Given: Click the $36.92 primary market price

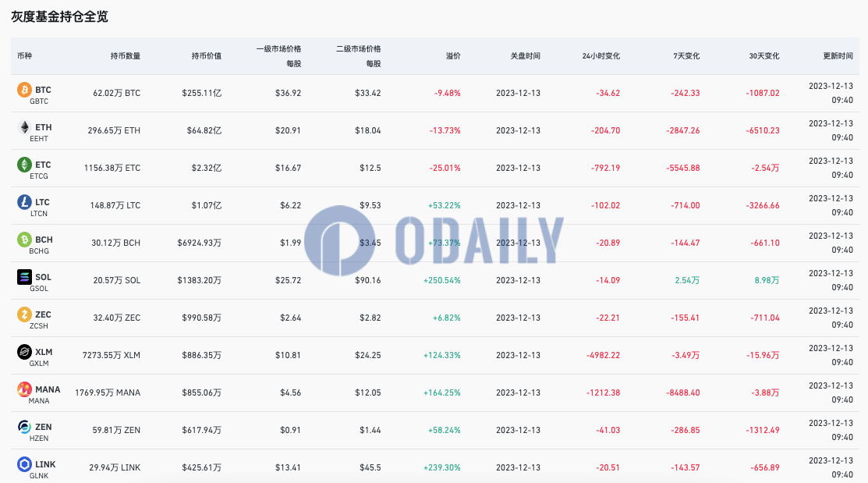Looking at the screenshot, I should tap(288, 93).
